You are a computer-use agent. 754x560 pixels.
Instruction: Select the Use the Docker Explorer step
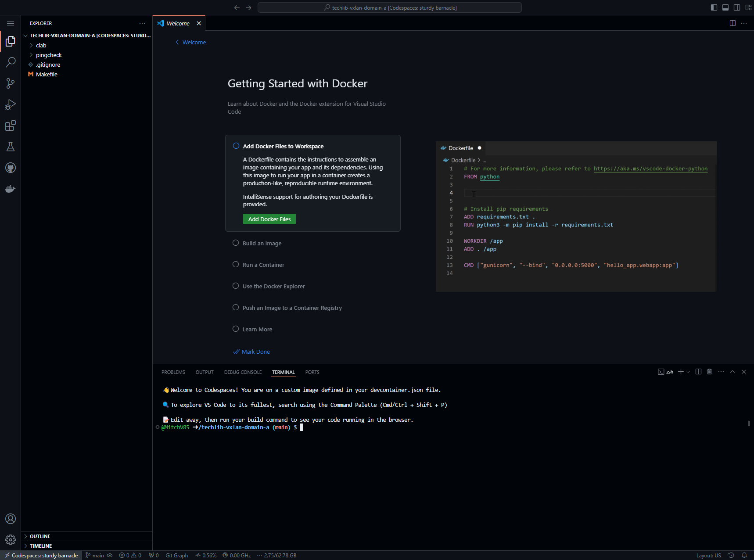coord(273,286)
